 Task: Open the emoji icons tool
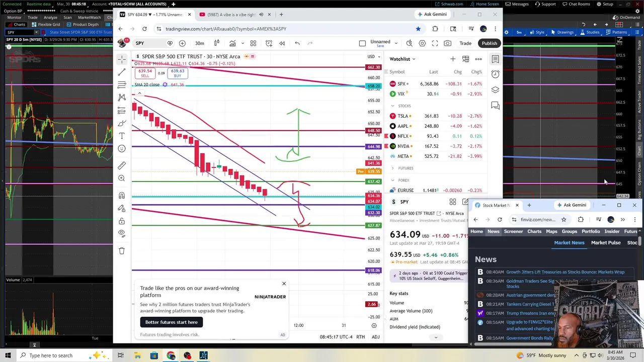pos(122,148)
